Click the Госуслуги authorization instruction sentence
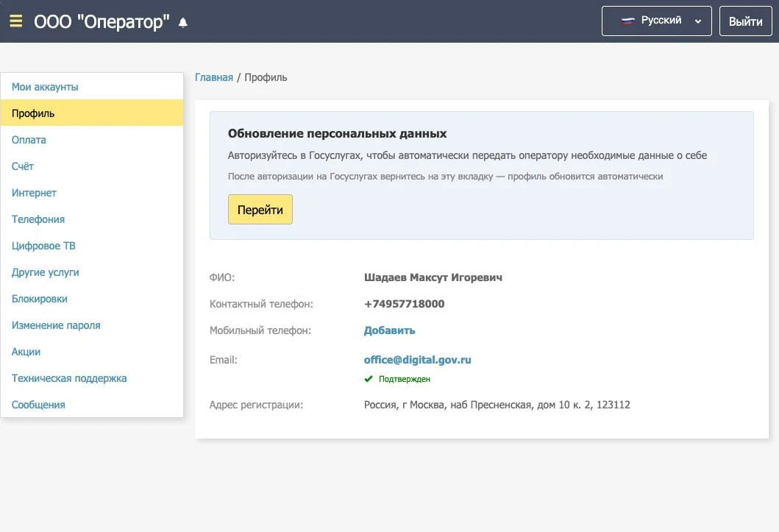This screenshot has width=779, height=532. coord(467,155)
